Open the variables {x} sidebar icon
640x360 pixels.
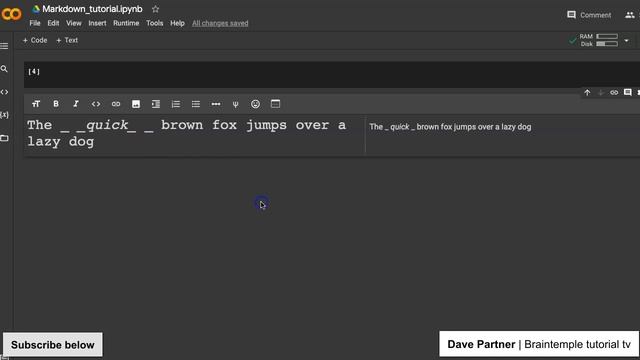coord(4,115)
